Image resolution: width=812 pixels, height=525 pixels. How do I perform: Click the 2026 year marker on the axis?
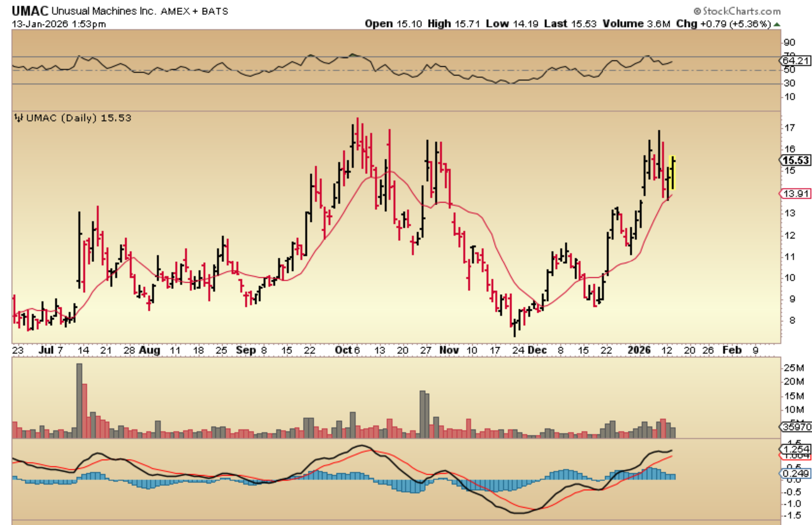click(639, 350)
